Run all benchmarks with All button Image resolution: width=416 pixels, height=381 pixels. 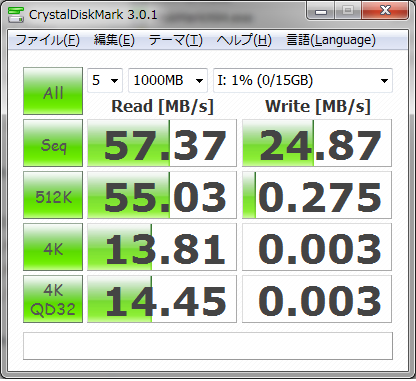pyautogui.click(x=53, y=91)
